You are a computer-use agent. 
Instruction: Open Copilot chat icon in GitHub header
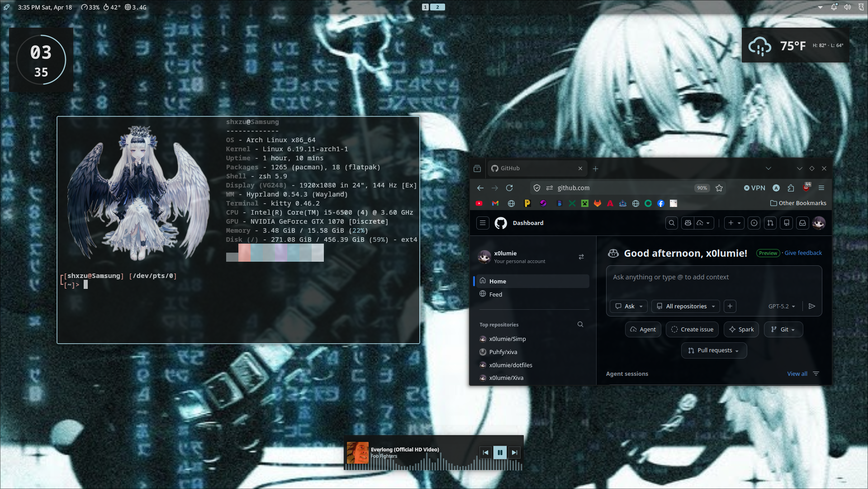point(688,223)
